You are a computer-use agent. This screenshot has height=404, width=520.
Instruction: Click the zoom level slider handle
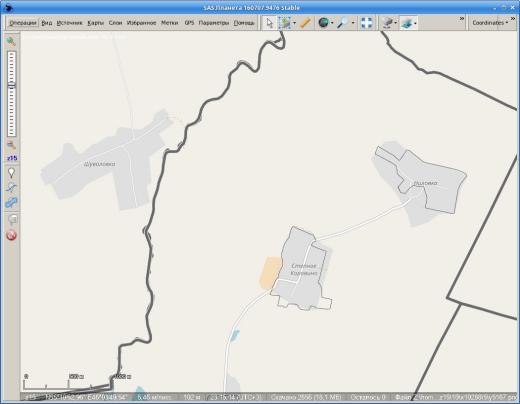[x=12, y=86]
